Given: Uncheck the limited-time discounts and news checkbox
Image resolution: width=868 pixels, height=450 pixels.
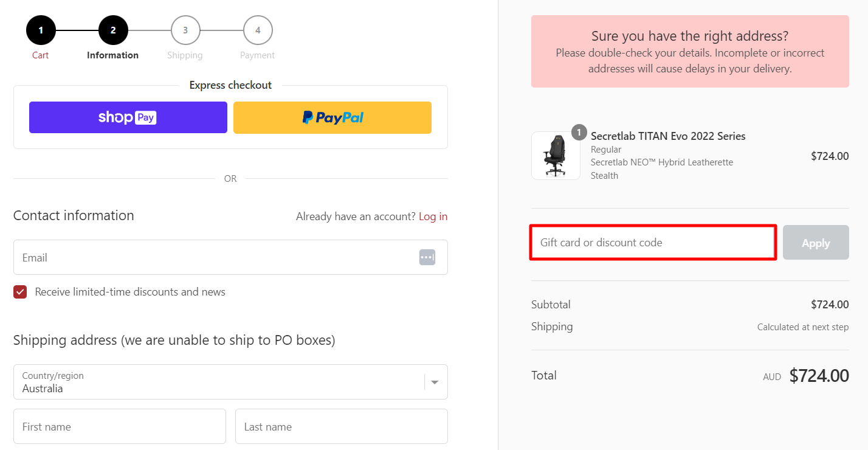Looking at the screenshot, I should (x=20, y=292).
